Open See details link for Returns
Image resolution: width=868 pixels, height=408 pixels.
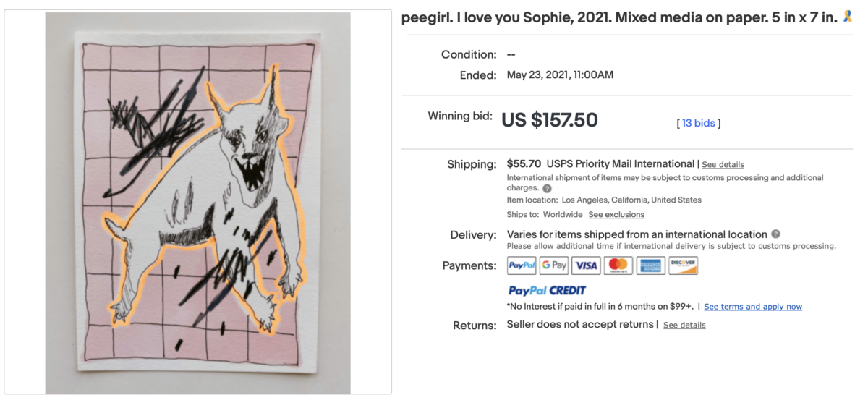pyautogui.click(x=684, y=326)
